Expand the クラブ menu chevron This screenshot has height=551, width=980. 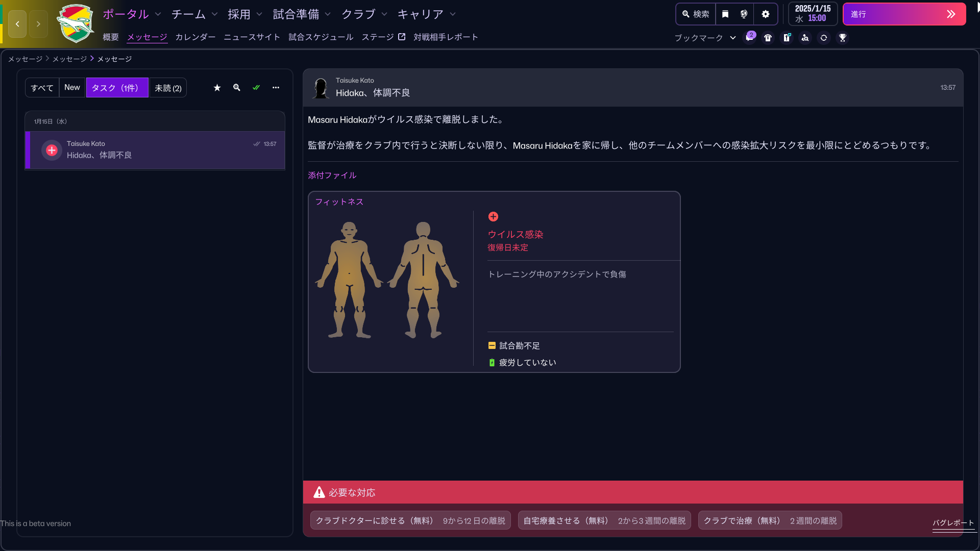(384, 14)
